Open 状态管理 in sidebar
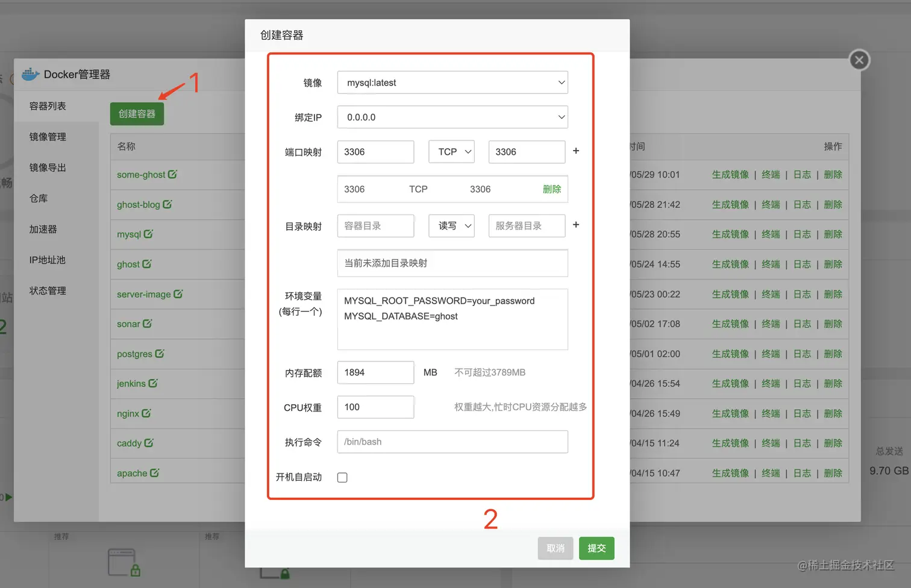Screen dimensions: 911x588 (x=48, y=290)
